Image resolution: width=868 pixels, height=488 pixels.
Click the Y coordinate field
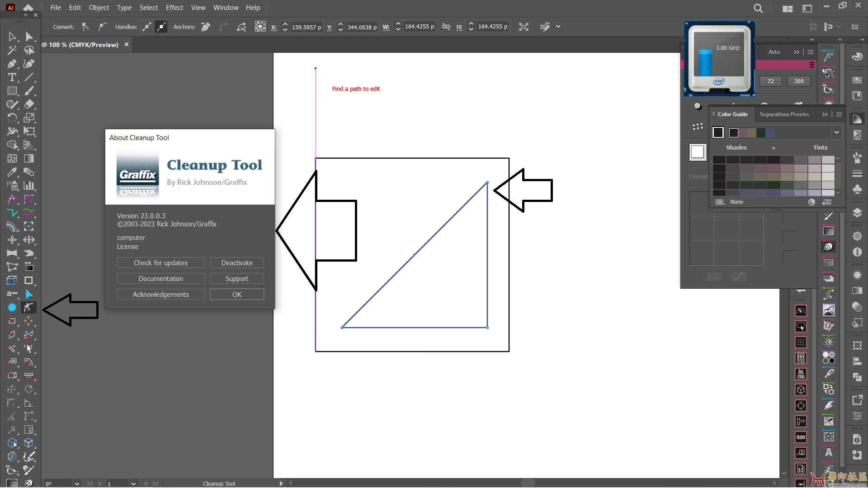coord(362,27)
